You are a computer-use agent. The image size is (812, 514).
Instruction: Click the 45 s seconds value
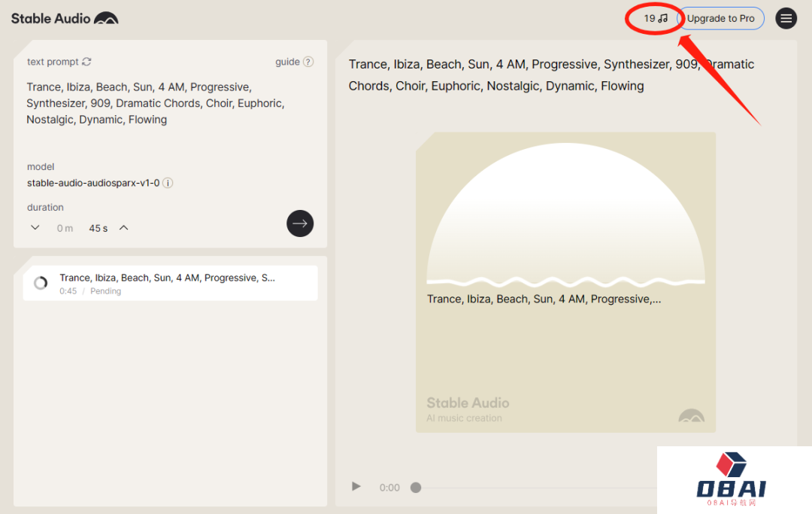click(98, 228)
